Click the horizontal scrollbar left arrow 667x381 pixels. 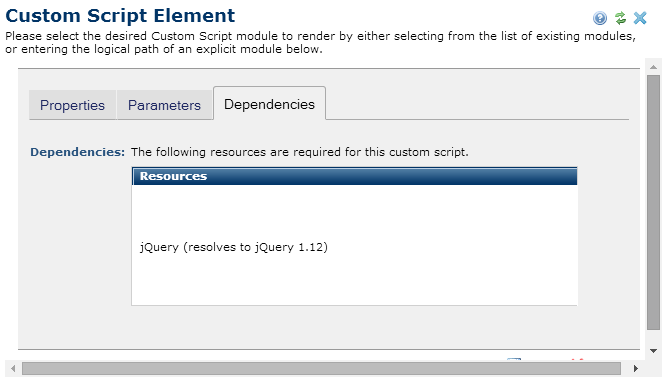coord(13,368)
